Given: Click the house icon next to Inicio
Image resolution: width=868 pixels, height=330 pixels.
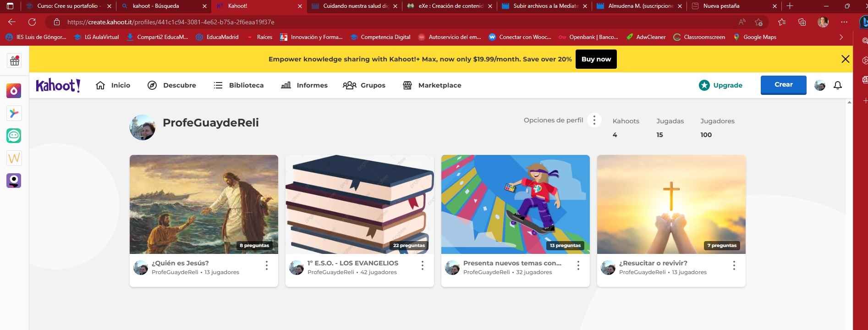Looking at the screenshot, I should point(100,85).
